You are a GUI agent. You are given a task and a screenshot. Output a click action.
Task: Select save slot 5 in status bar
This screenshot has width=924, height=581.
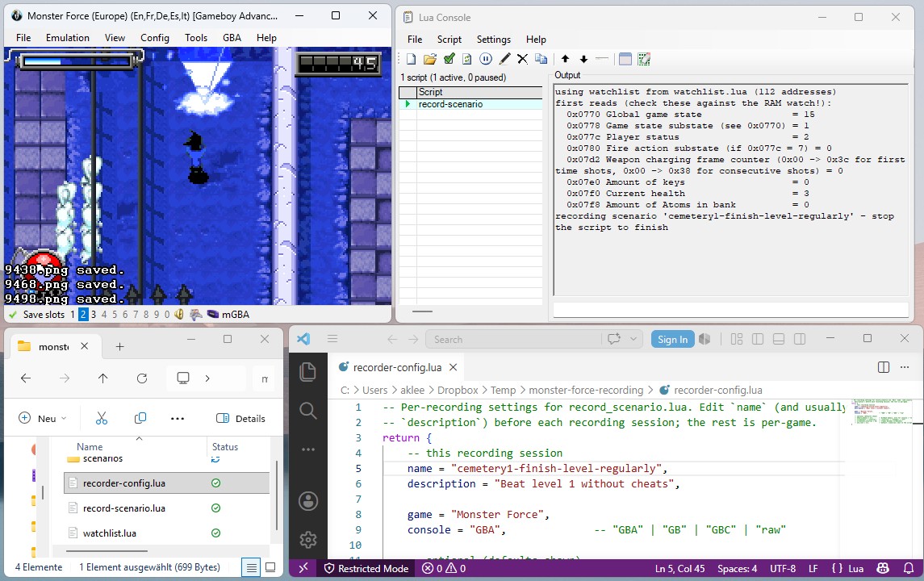click(115, 315)
